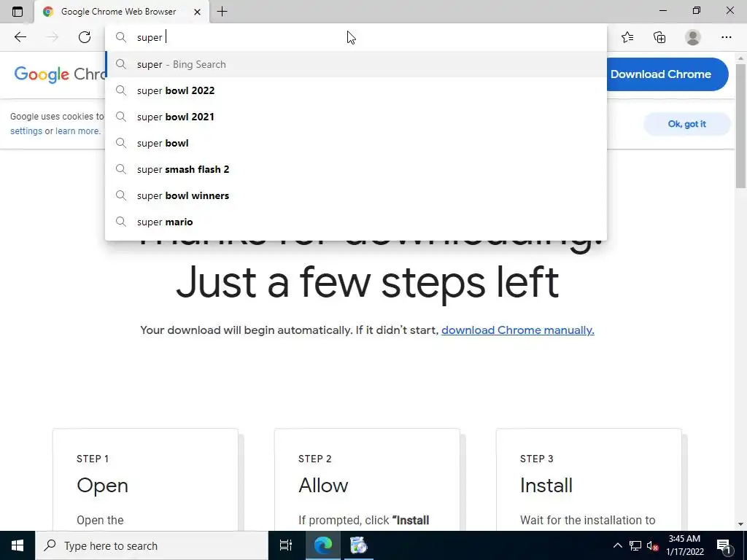Click the 'Type here to search' taskbar box

click(152, 545)
